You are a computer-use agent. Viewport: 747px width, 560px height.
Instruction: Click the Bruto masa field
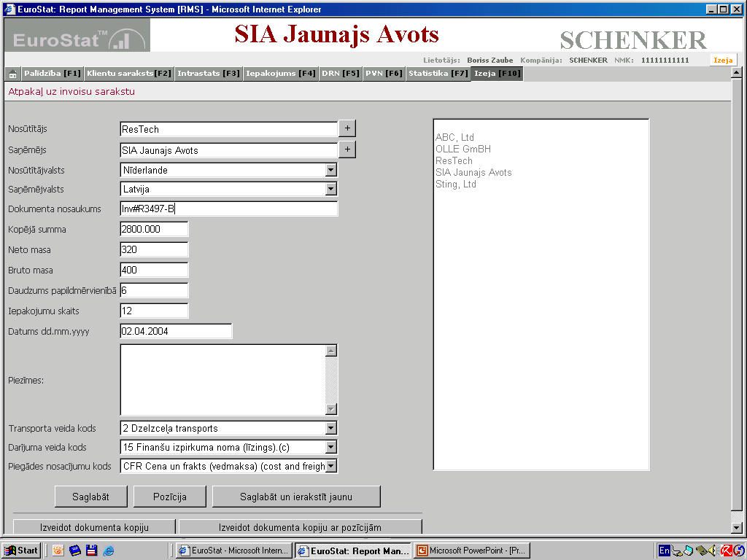pos(154,270)
